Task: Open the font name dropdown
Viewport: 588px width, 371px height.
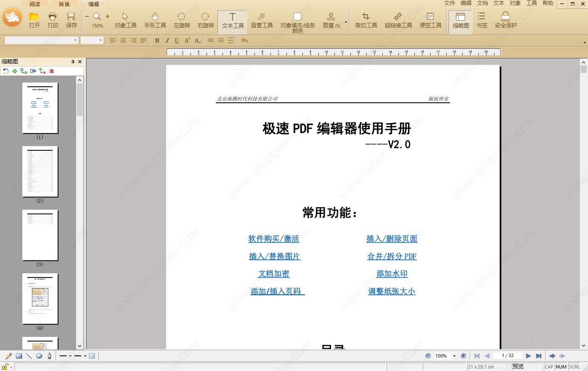Action: [x=76, y=40]
